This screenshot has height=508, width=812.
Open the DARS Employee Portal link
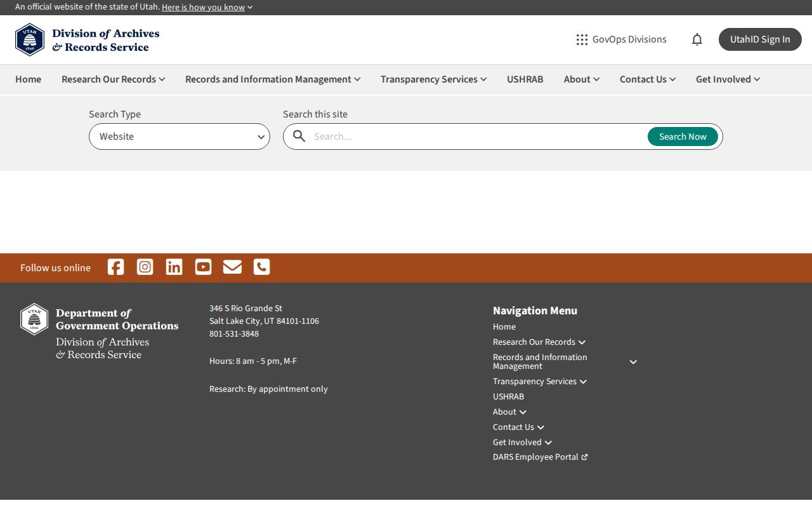(x=540, y=457)
